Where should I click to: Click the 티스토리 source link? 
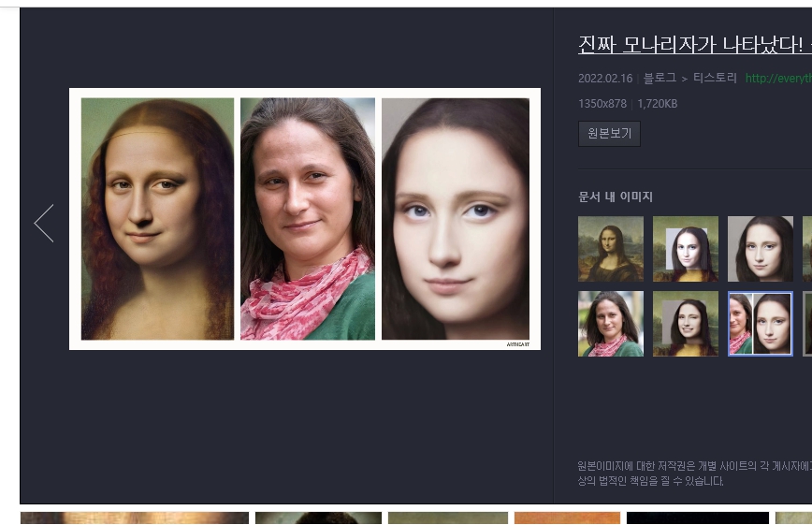(x=715, y=78)
